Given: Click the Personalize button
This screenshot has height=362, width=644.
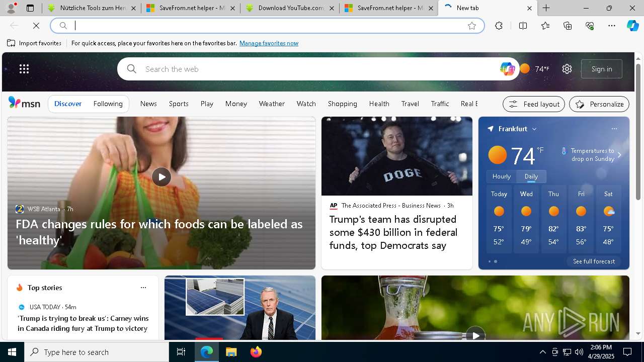Looking at the screenshot, I should [599, 104].
